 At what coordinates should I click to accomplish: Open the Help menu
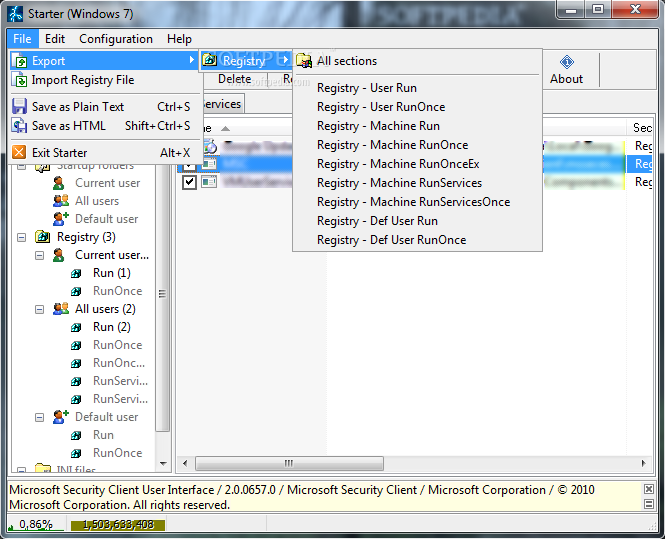tap(179, 39)
